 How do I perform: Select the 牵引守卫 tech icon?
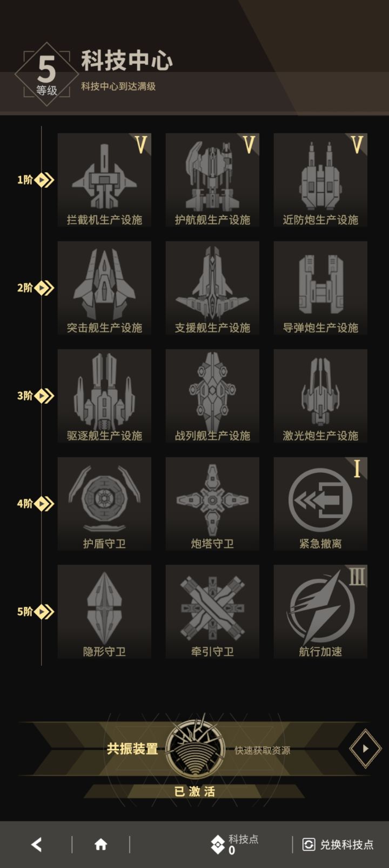point(212,612)
